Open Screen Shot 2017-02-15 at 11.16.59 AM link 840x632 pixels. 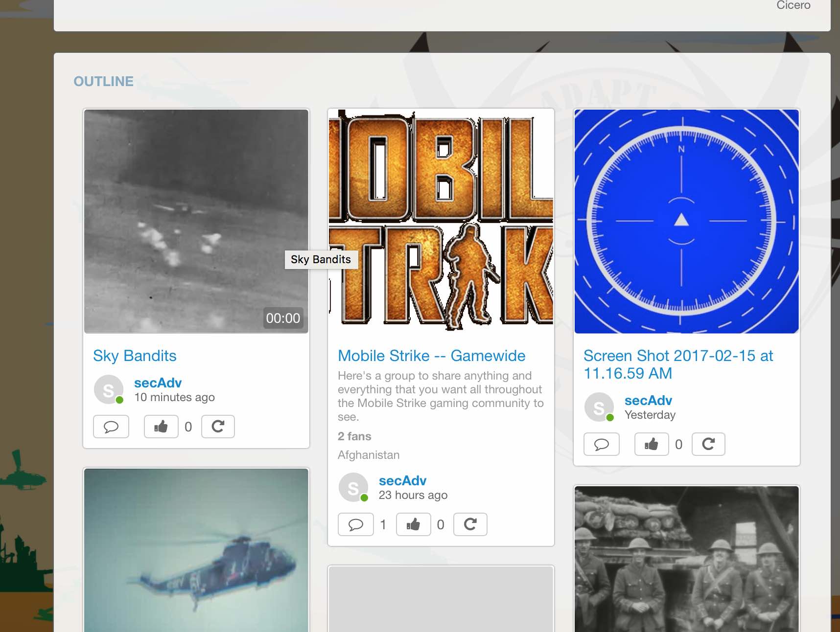click(678, 364)
